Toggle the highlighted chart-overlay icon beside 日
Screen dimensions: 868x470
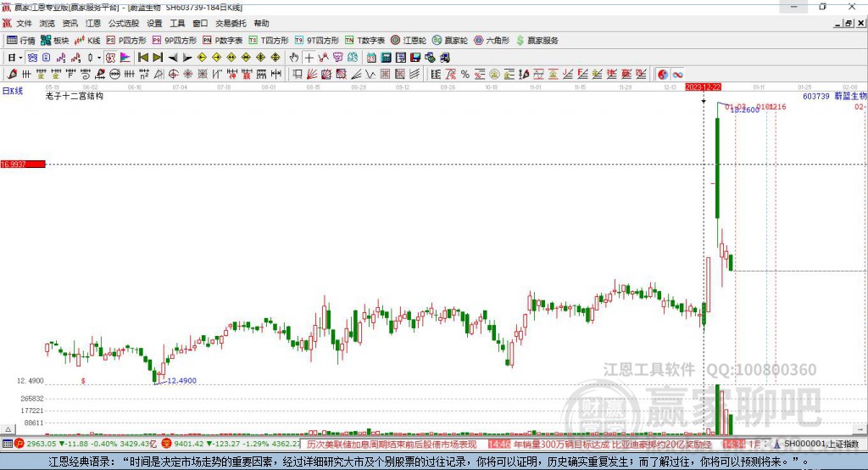(x=32, y=58)
